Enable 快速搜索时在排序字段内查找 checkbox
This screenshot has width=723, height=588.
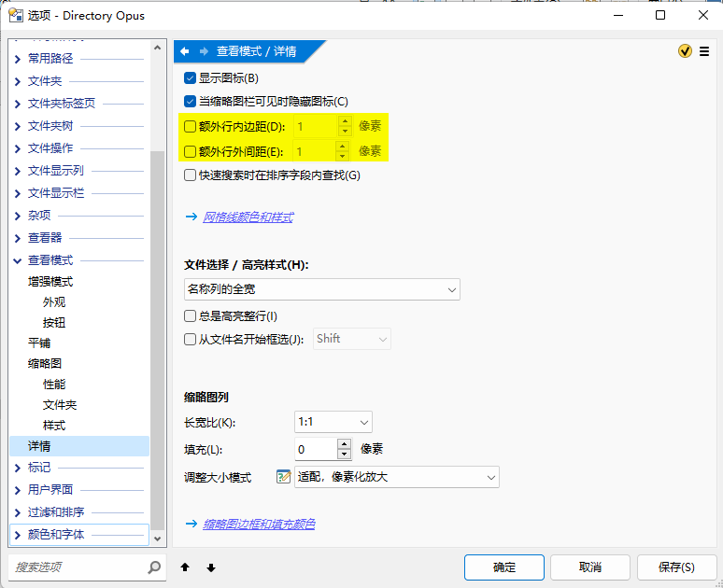190,175
